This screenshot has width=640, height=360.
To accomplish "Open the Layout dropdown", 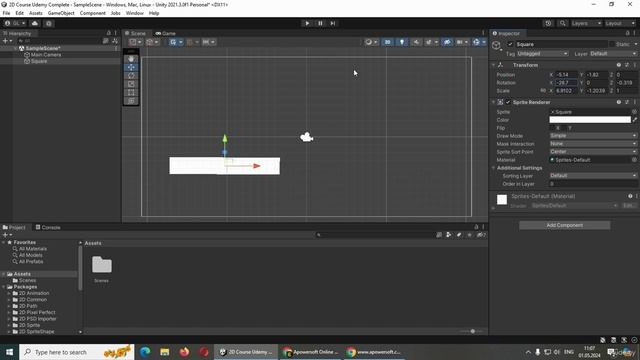I will [x=620, y=23].
